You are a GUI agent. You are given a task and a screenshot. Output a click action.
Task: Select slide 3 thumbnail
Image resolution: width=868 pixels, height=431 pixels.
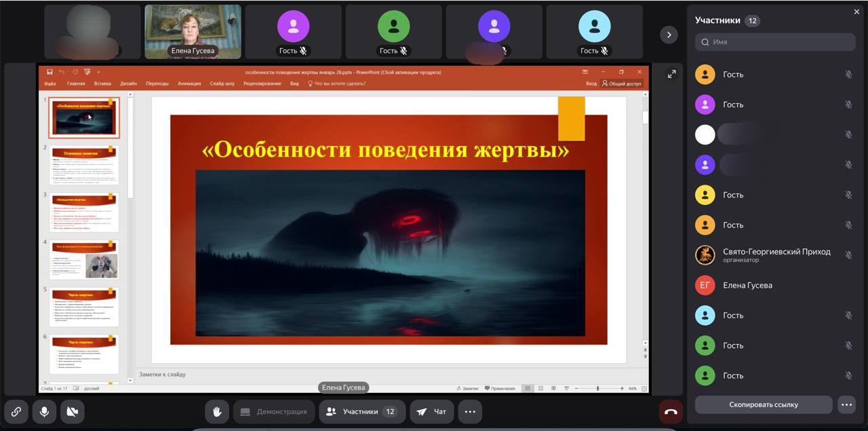[x=84, y=212]
